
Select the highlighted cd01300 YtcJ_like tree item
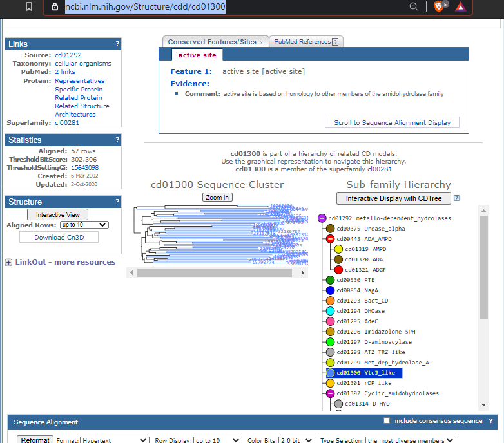coord(364,373)
